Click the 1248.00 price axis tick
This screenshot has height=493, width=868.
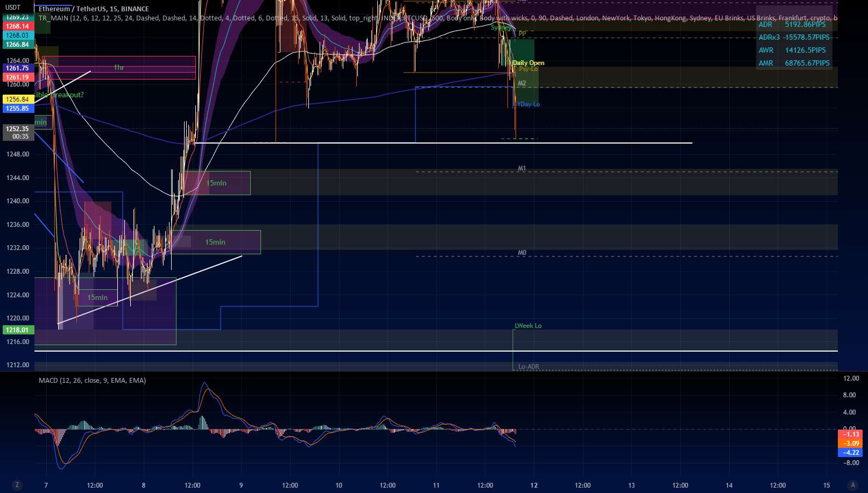coord(18,154)
